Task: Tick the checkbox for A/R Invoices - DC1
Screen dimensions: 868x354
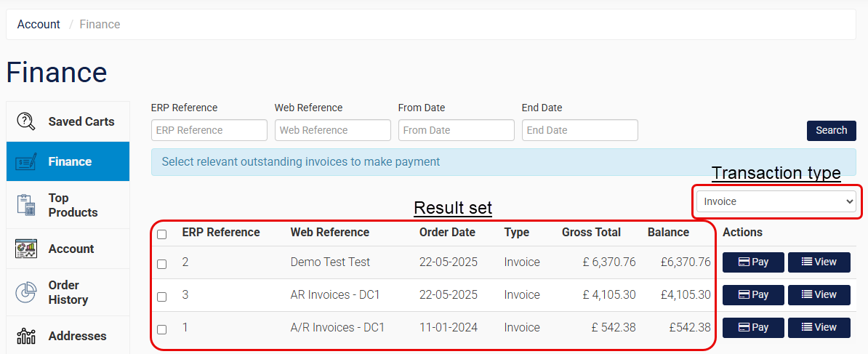Action: (x=162, y=329)
